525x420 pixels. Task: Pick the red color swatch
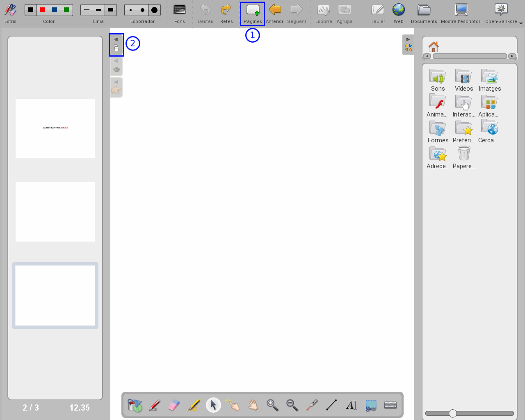pos(43,10)
